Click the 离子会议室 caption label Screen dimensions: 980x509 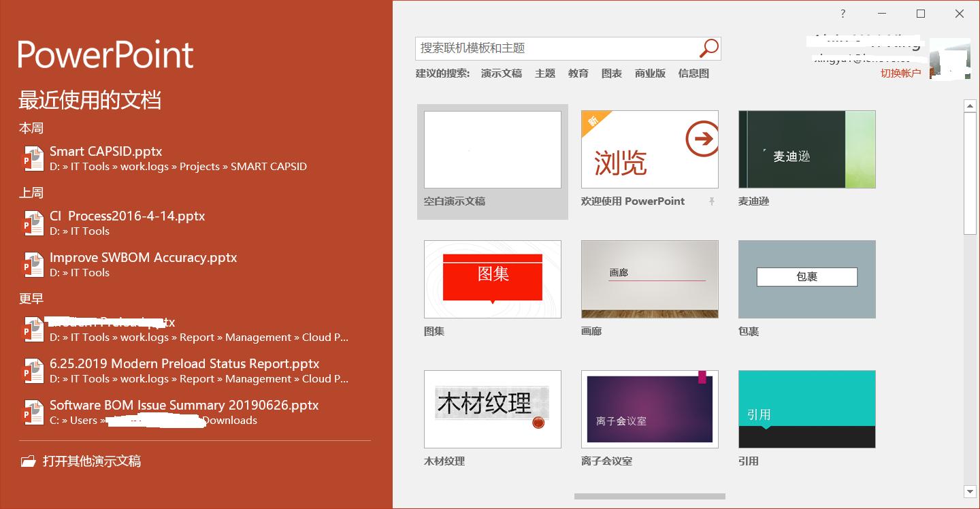point(607,461)
